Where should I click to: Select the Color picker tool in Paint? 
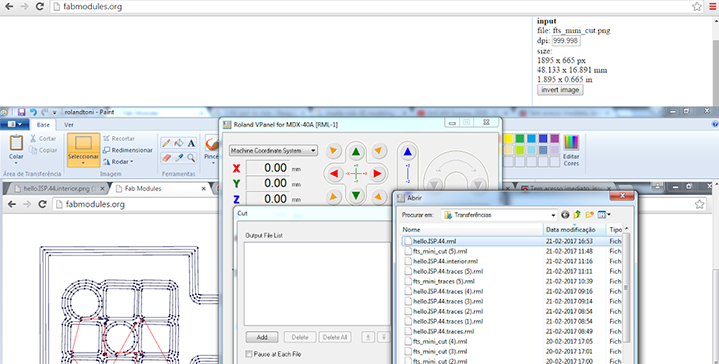(x=179, y=158)
